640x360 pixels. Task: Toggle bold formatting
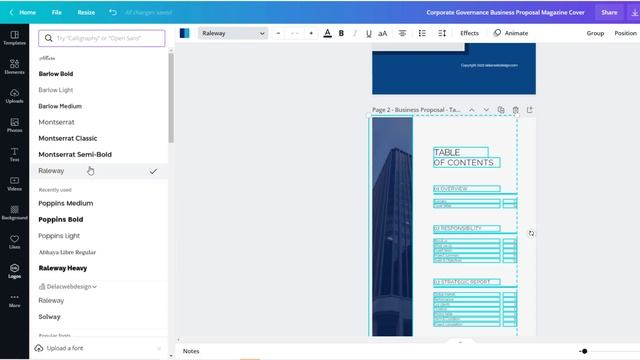coord(341,33)
